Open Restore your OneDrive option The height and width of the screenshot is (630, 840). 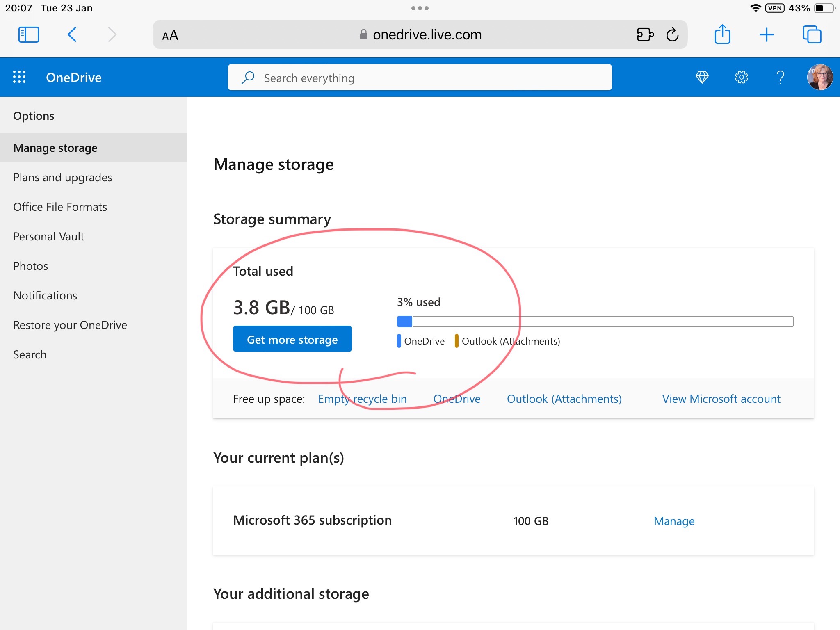[94, 325]
